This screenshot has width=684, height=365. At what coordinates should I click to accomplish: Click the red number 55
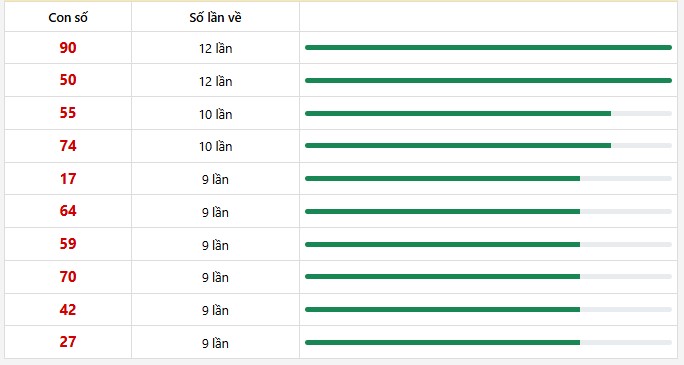(68, 113)
